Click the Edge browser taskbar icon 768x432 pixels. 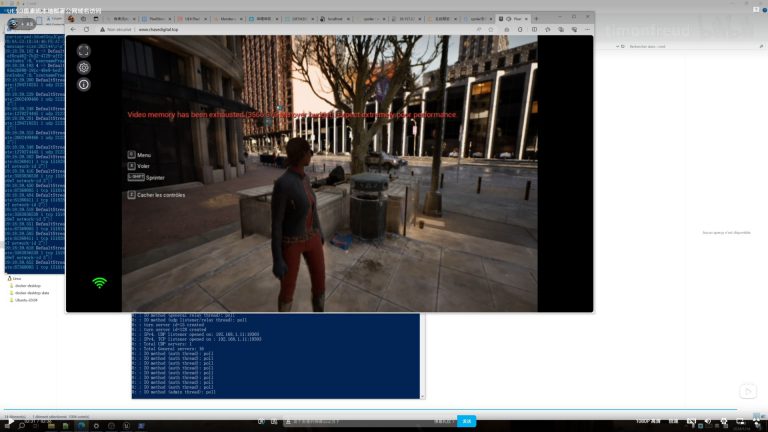point(81,426)
